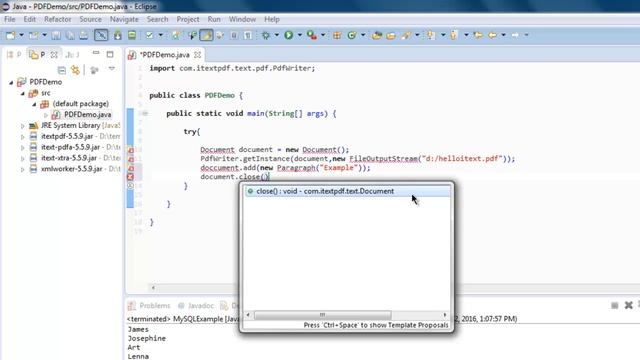Click Remove Launch X icon in Console

click(x=628, y=305)
